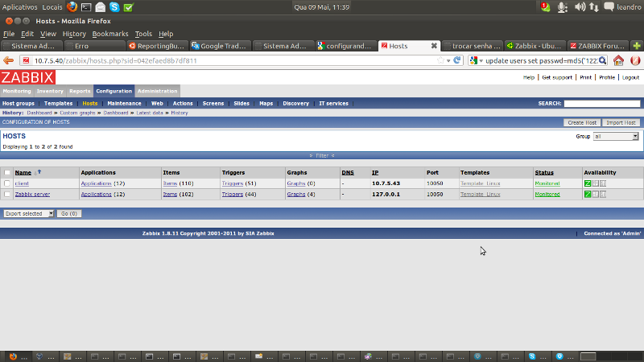The width and height of the screenshot is (644, 362).
Task: Click in the Zabbix SEARCH field
Action: 601,104
